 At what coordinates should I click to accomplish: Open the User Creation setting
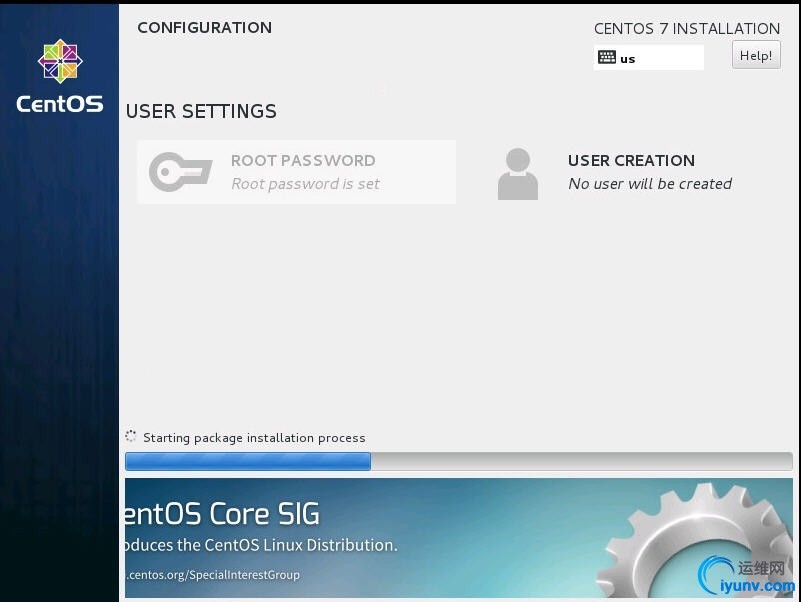coord(615,173)
